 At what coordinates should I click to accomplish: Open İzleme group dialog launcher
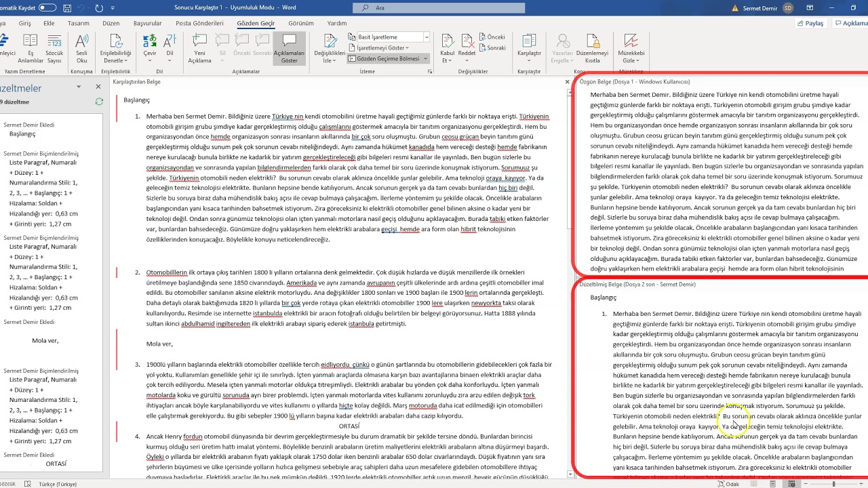click(x=431, y=71)
